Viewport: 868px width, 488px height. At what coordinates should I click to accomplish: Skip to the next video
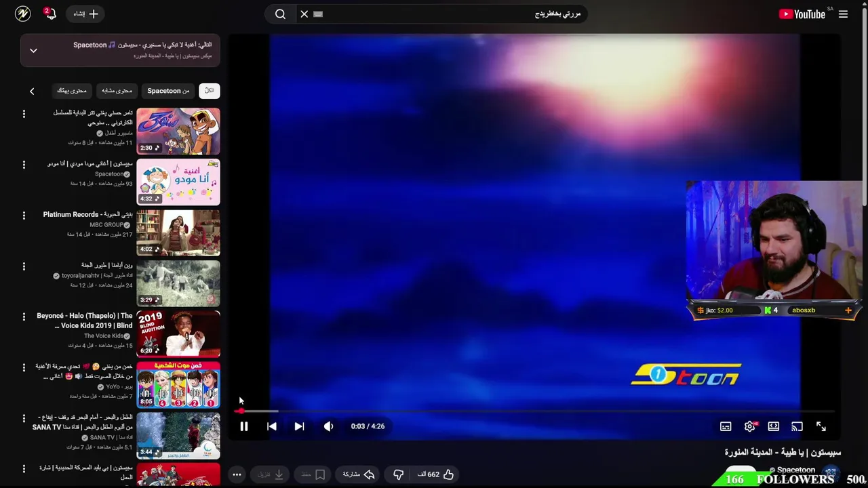pos(299,426)
